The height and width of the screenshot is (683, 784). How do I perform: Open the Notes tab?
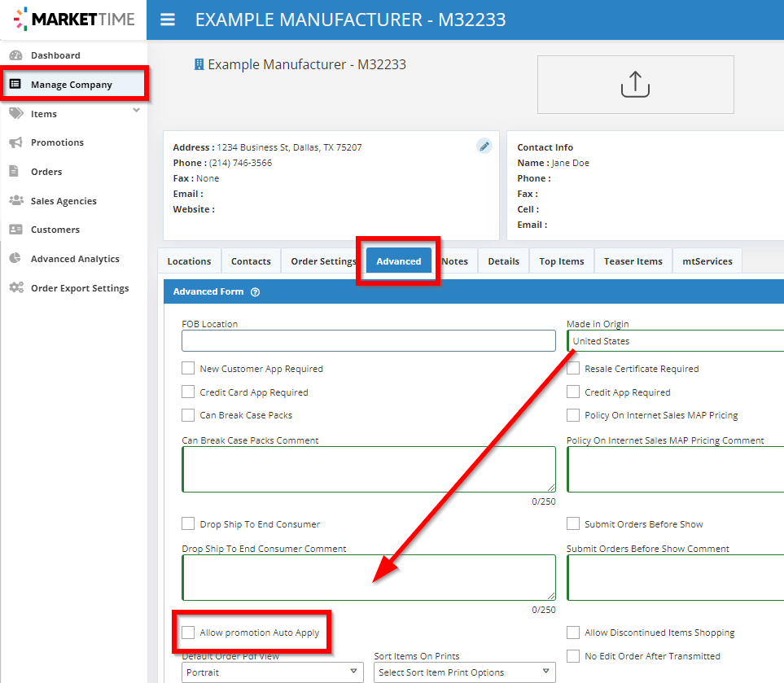454,261
